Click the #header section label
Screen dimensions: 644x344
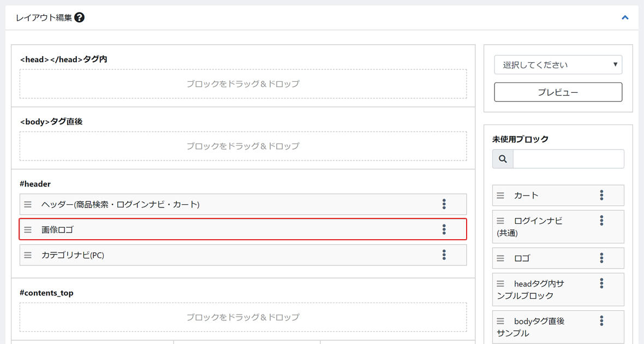tap(34, 183)
